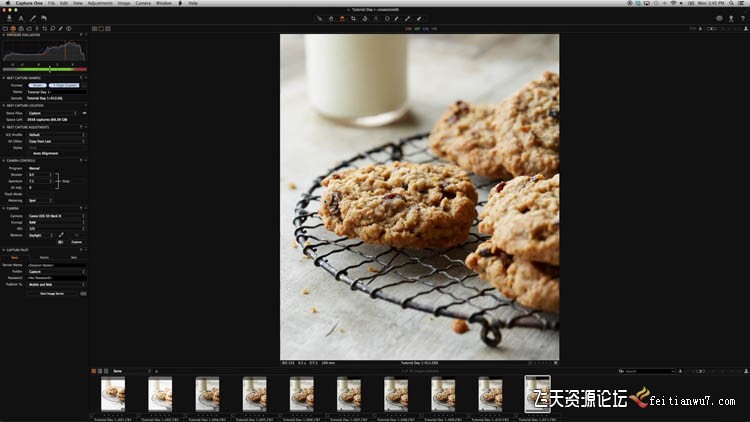The width and height of the screenshot is (750, 422).
Task: Open the Help question mark icon
Action: [743, 18]
